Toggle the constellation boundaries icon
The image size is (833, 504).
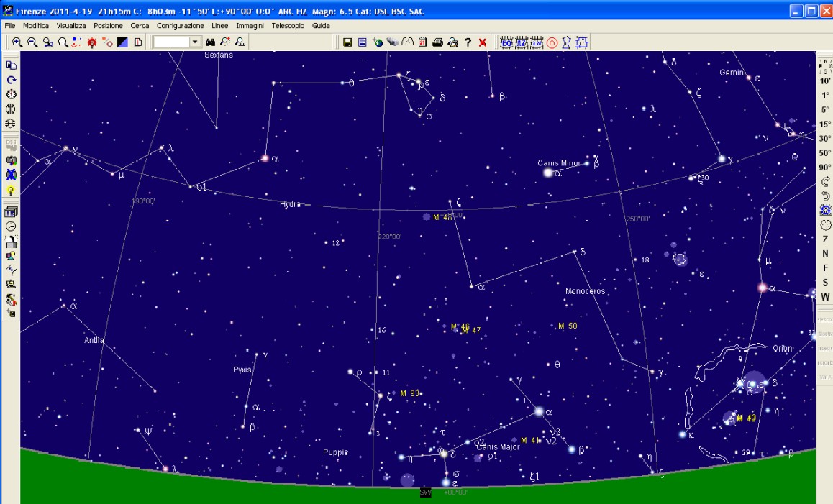(582, 42)
